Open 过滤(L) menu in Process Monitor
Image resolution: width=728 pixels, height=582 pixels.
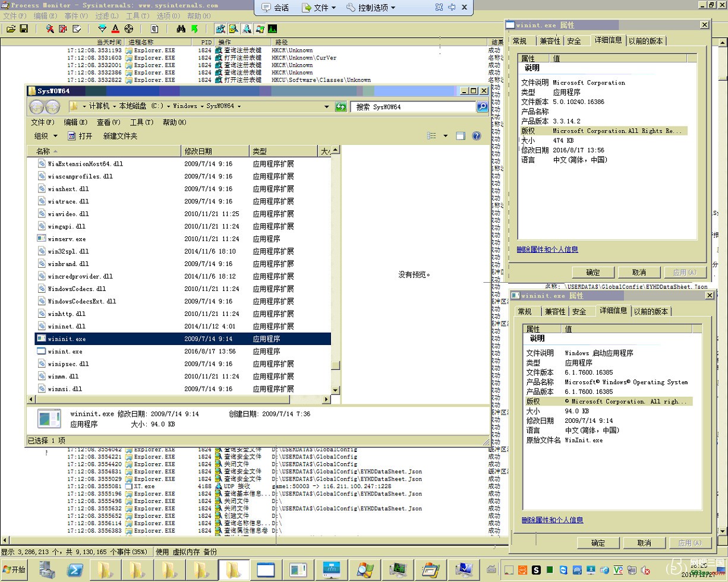pyautogui.click(x=107, y=16)
